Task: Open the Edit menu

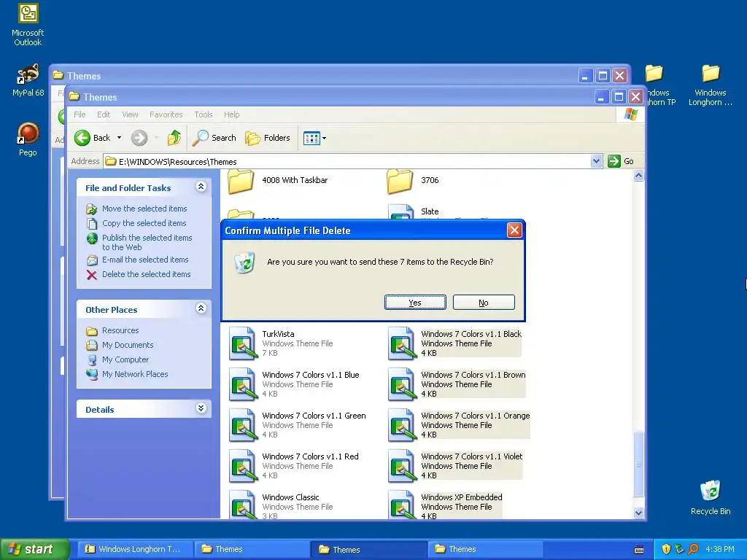Action: (x=104, y=114)
